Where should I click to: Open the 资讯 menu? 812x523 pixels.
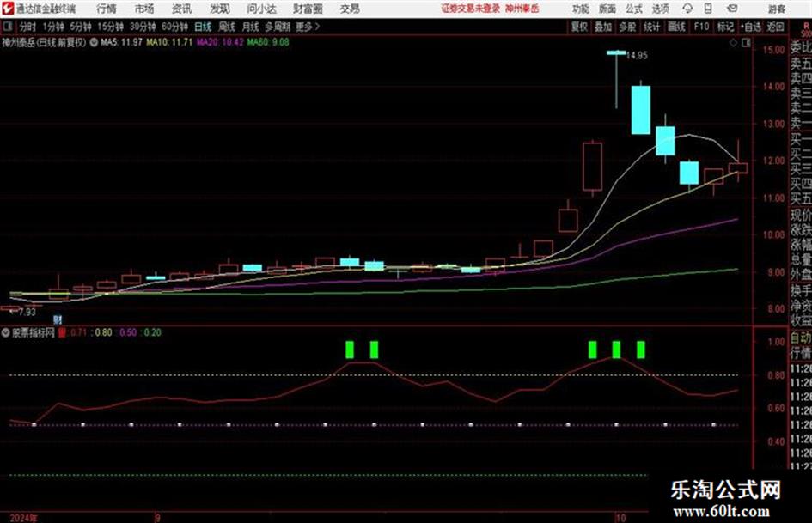pos(182,9)
